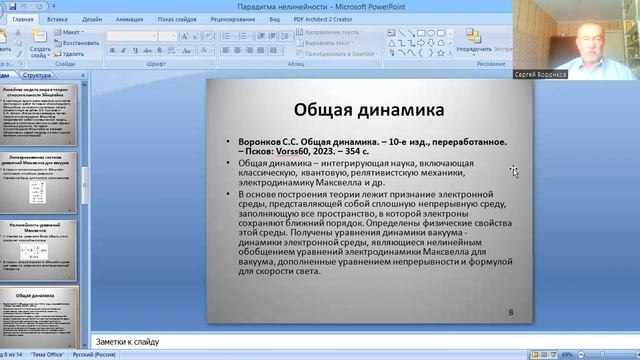Click the increase list level icon

coord(272,36)
